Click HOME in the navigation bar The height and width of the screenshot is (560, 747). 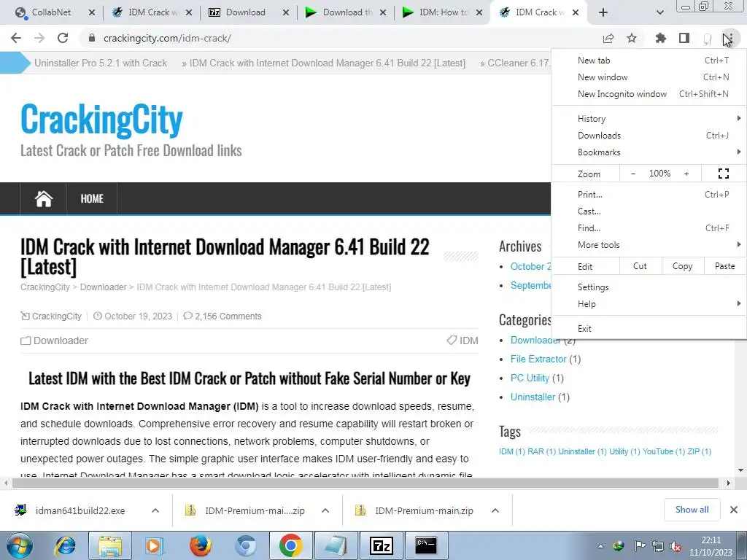(x=92, y=198)
